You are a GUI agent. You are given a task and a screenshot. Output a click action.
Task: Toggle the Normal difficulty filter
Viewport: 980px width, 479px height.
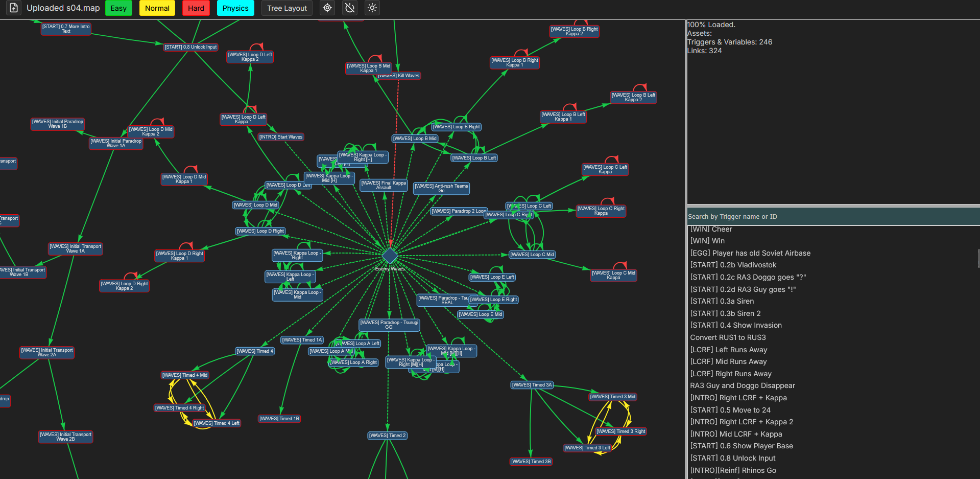point(157,8)
